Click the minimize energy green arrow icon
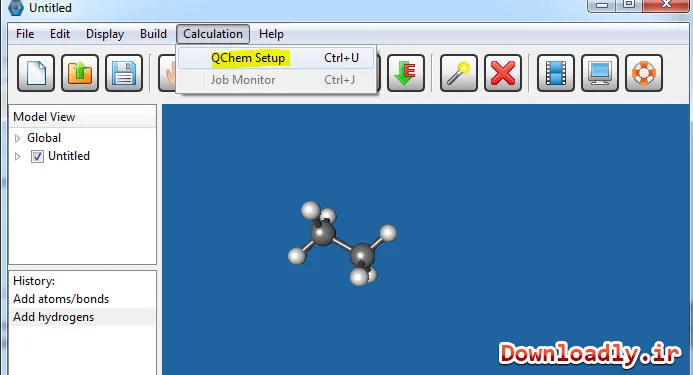Viewport: 693px width, 375px height. tap(406, 73)
